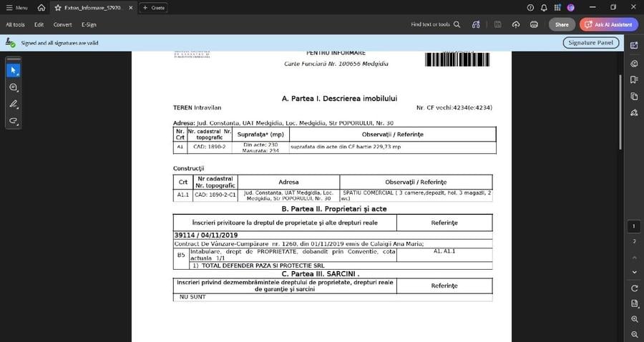
Task: Star the Extras_Informare document tab
Action: tap(58, 8)
